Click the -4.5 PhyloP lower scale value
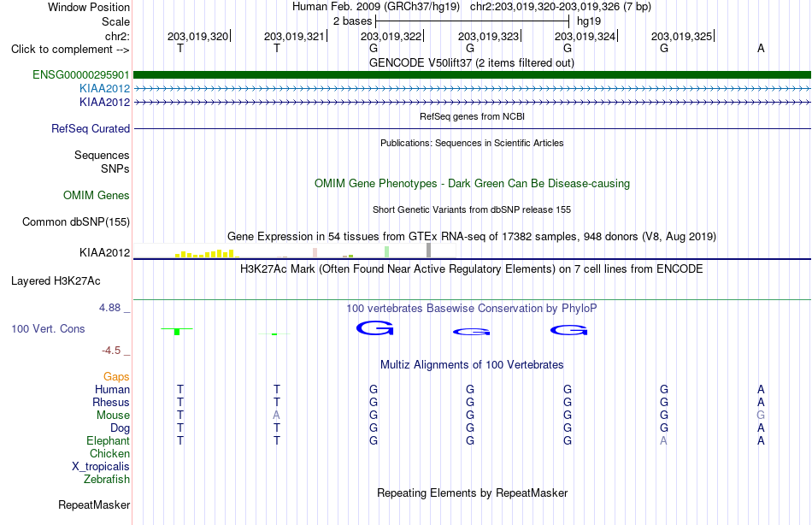 click(111, 351)
